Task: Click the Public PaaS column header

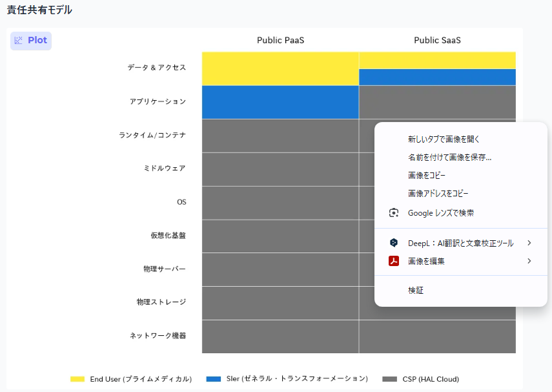Action: point(281,40)
